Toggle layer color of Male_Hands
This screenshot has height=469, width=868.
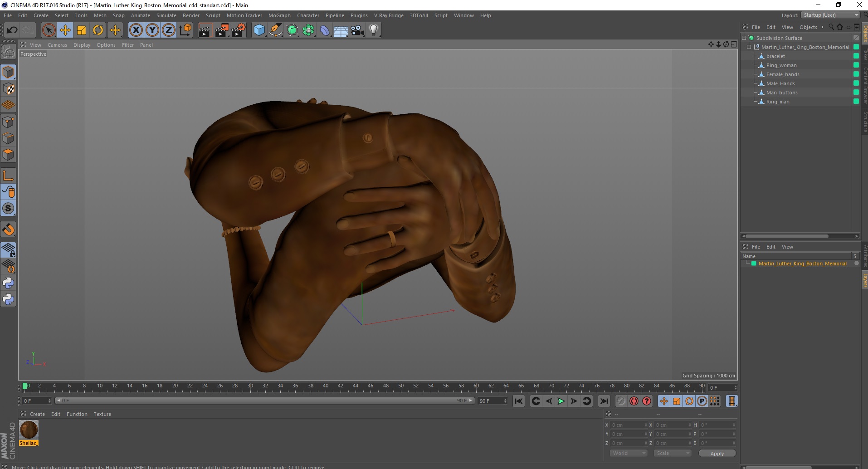pyautogui.click(x=856, y=83)
